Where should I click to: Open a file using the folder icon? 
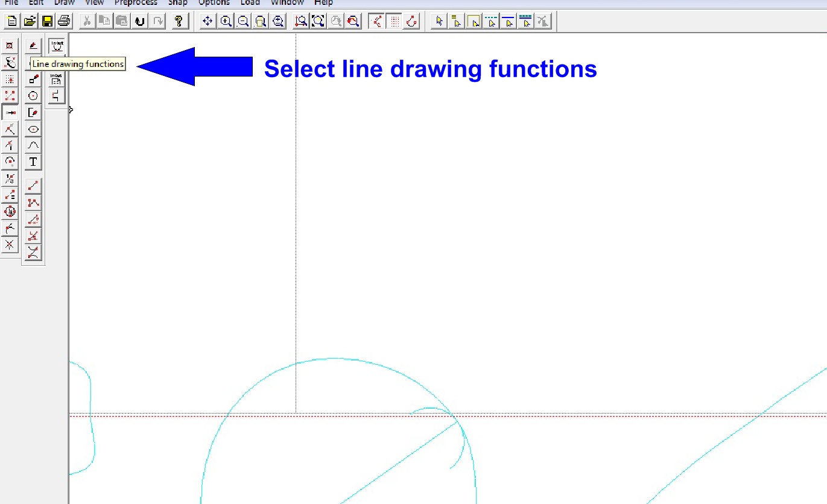30,22
